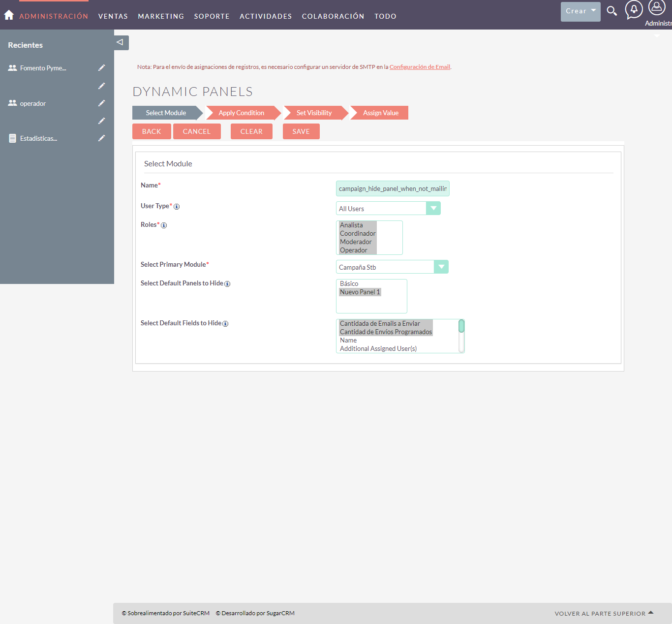Open the Ventas menu
Screen dimensions: 672x624
coord(113,16)
